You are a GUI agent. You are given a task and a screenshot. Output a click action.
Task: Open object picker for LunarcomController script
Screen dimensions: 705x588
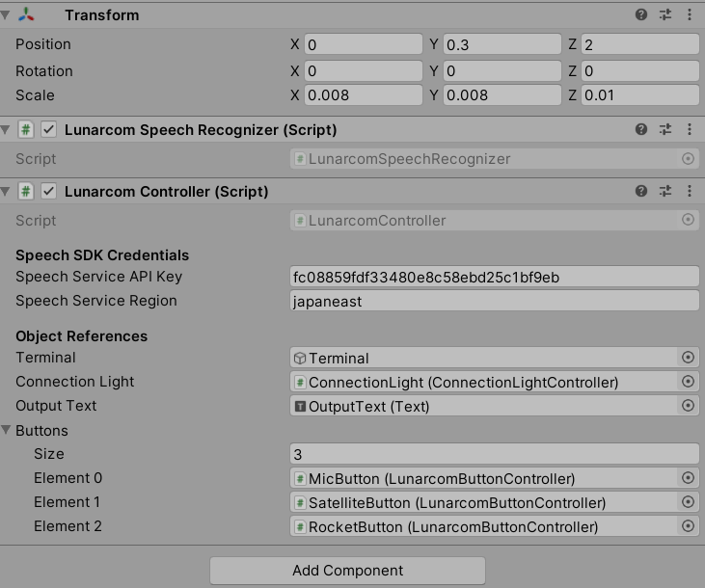(x=688, y=220)
